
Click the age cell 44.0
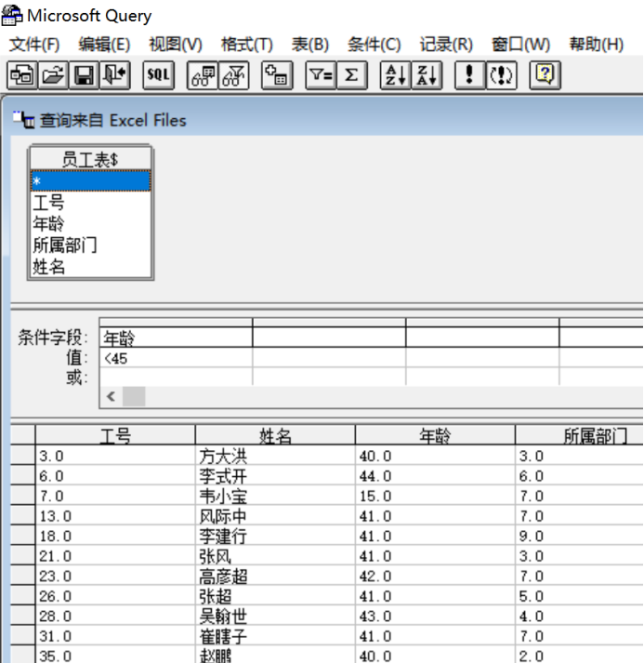click(435, 476)
